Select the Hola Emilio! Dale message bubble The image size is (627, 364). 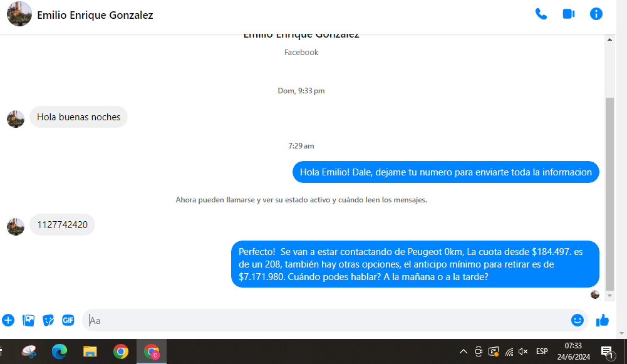[x=446, y=172]
